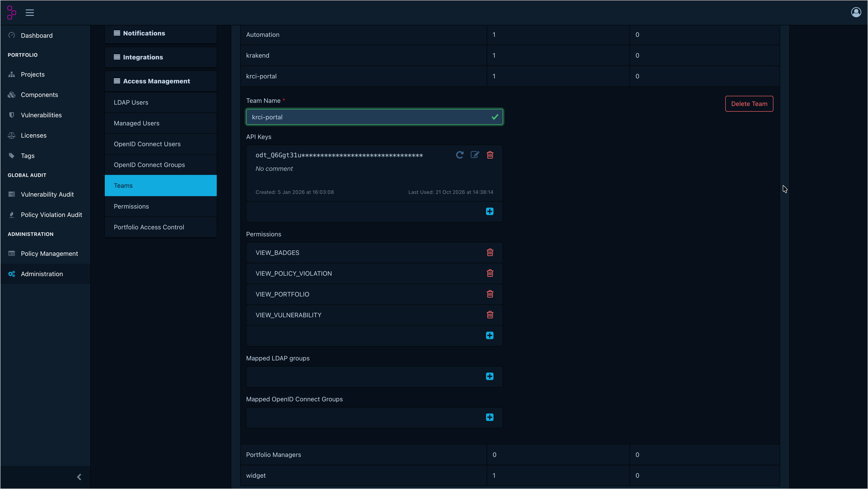The height and width of the screenshot is (489, 868).
Task: Select OpenID Connect Users item
Action: point(161,144)
